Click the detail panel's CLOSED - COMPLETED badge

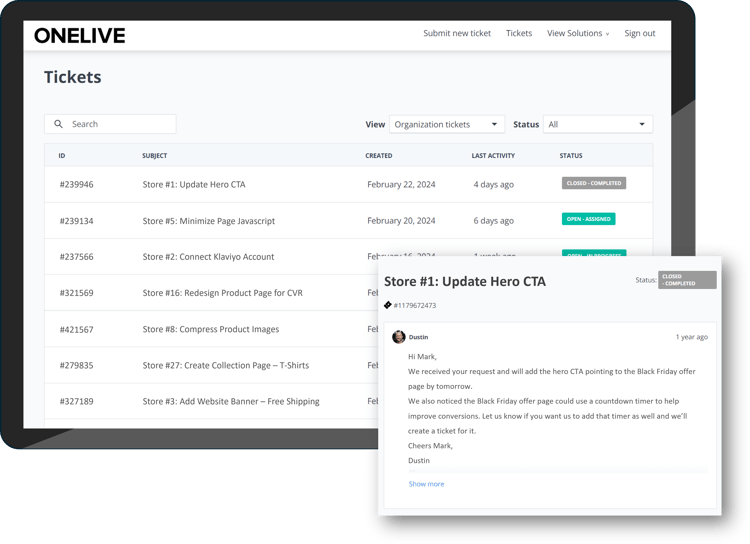[687, 280]
